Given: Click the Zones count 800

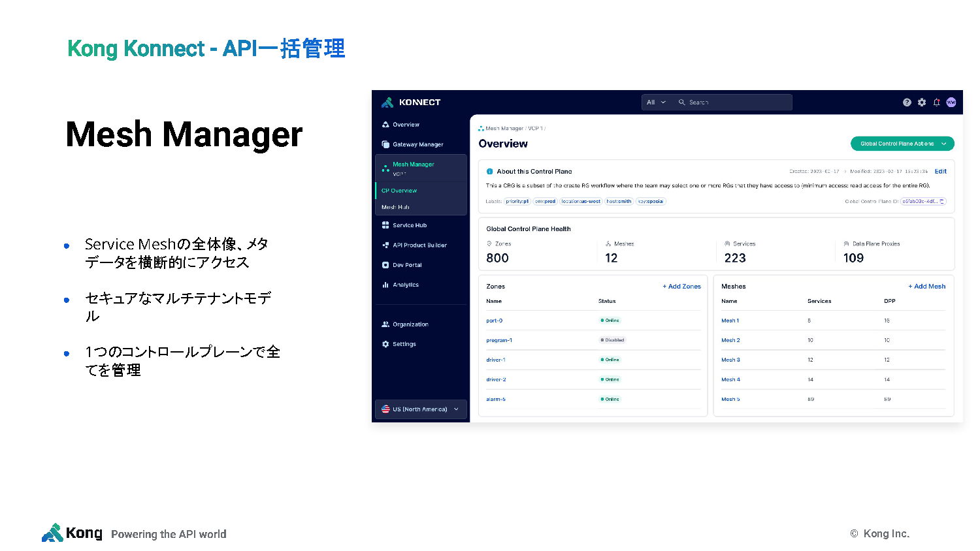Looking at the screenshot, I should pyautogui.click(x=497, y=258).
